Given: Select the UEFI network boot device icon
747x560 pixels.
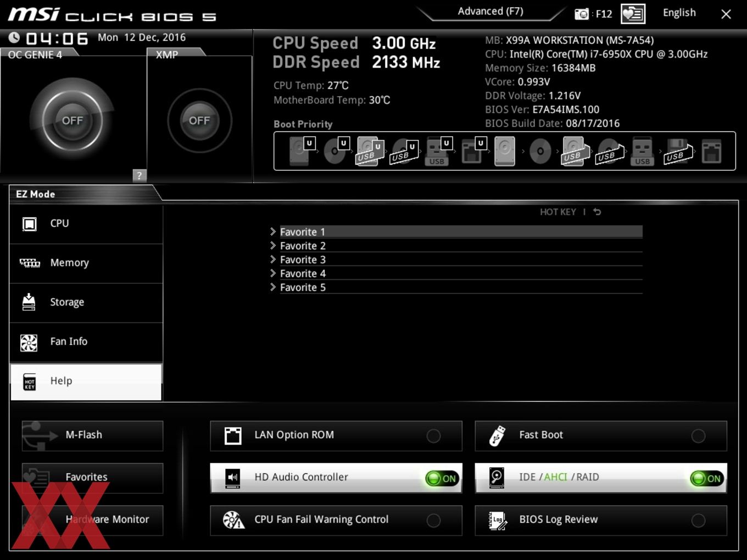Looking at the screenshot, I should tap(473, 151).
